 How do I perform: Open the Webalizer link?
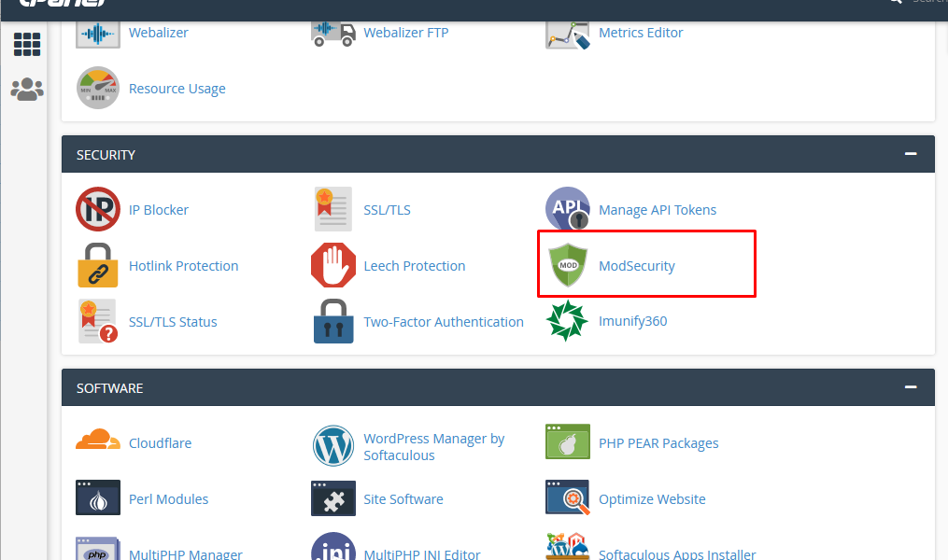tap(159, 33)
